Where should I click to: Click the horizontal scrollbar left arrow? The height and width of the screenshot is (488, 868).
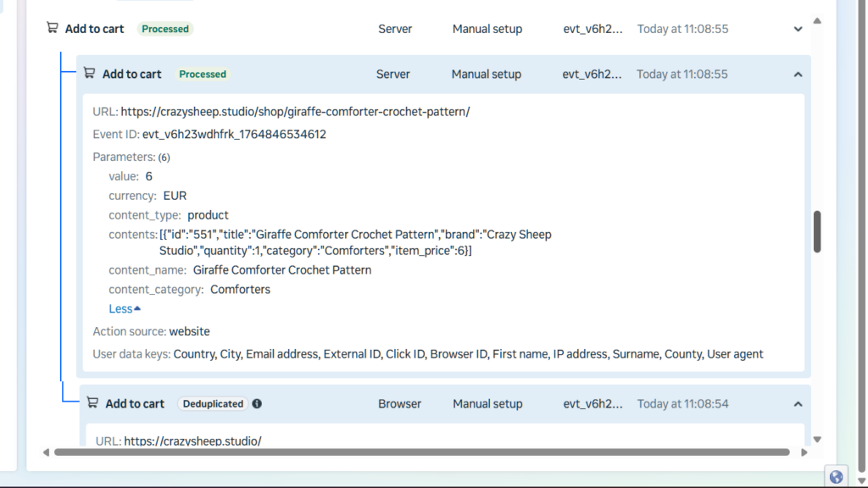click(x=46, y=452)
